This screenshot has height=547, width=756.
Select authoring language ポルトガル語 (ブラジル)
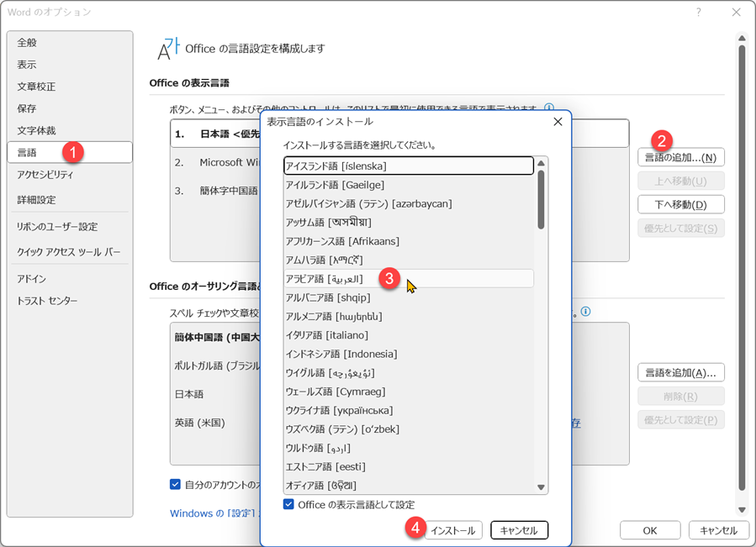coord(215,366)
